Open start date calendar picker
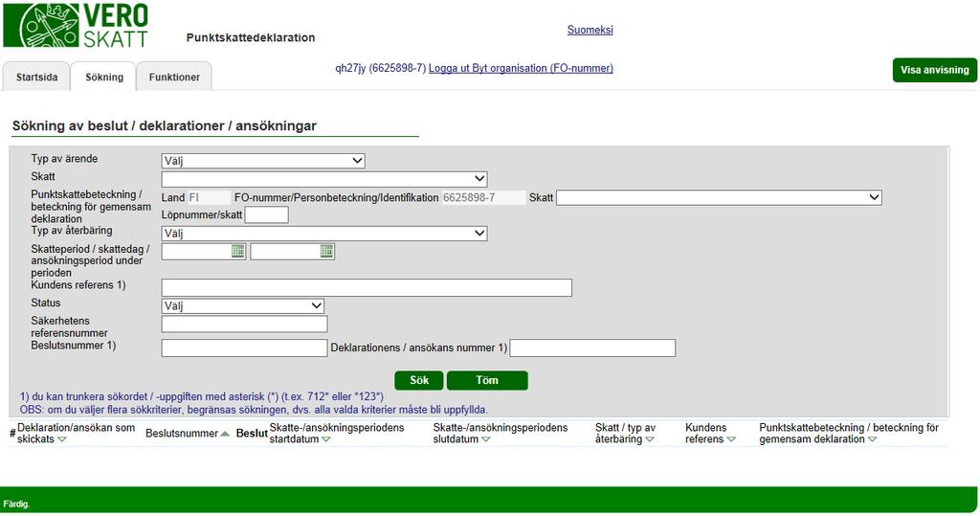The width and height of the screenshot is (980, 516). click(237, 252)
